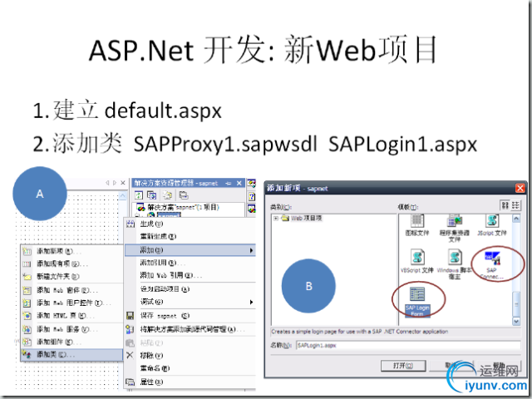Click the template list scrollbar thumb

click(x=516, y=304)
